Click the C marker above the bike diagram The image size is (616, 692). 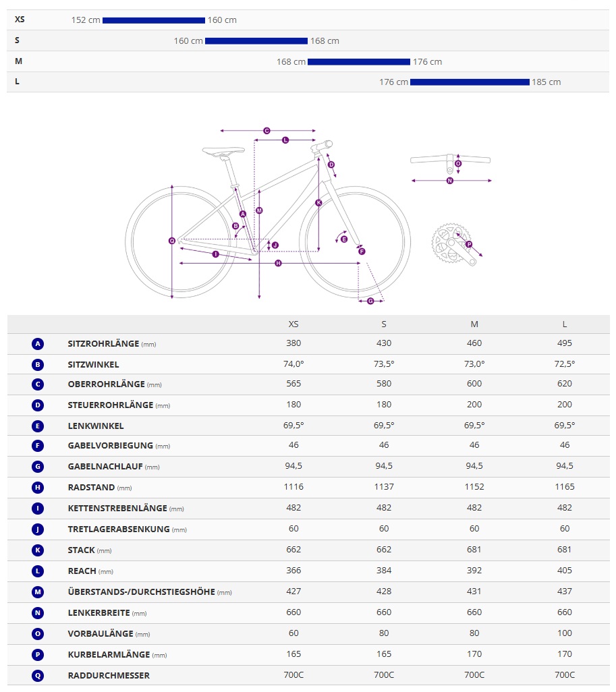pos(267,131)
